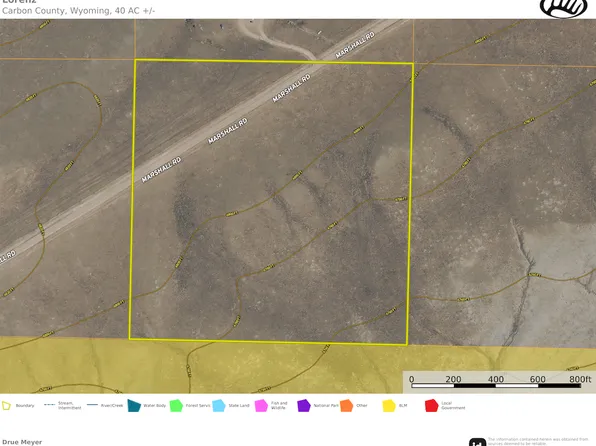Screen dimensions: 596x446
Task: Click the information disclaimer text
Action: tap(538, 441)
